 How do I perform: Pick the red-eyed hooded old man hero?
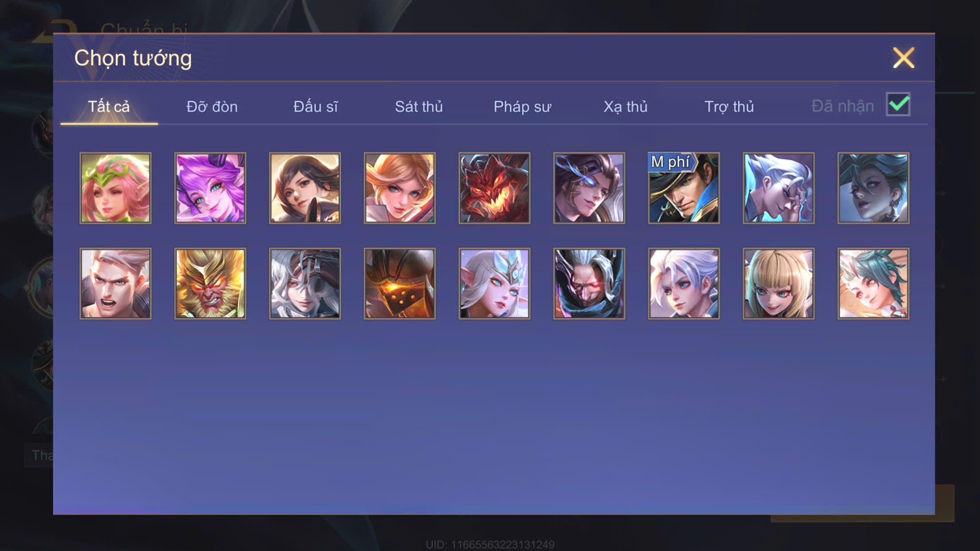[x=589, y=283]
